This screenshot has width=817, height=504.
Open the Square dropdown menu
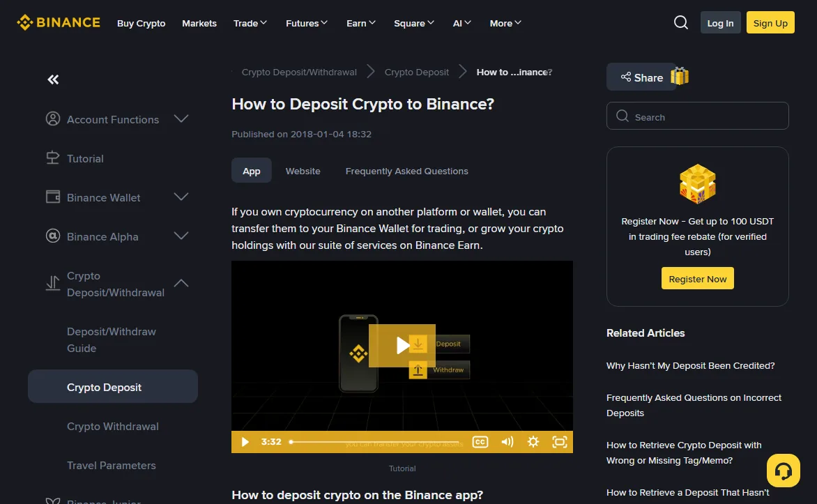point(413,23)
